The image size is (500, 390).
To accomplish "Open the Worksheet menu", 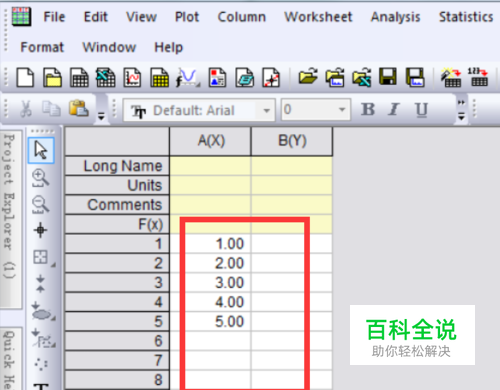I will click(x=318, y=17).
